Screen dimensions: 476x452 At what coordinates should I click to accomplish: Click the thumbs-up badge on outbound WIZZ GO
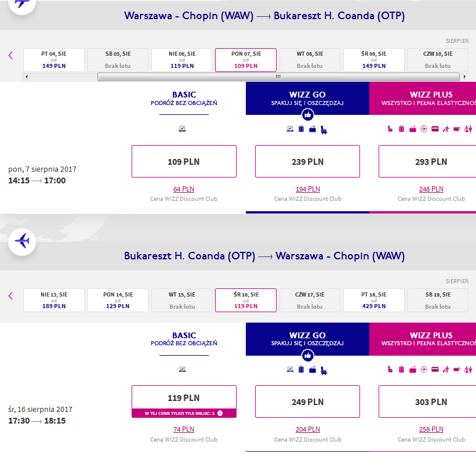pyautogui.click(x=307, y=115)
